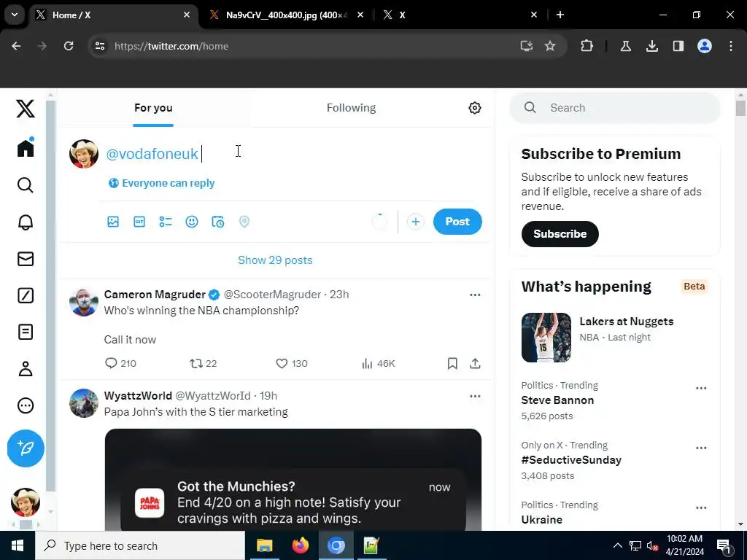
Task: Open tab search dropdown arrow
Action: pyautogui.click(x=15, y=15)
